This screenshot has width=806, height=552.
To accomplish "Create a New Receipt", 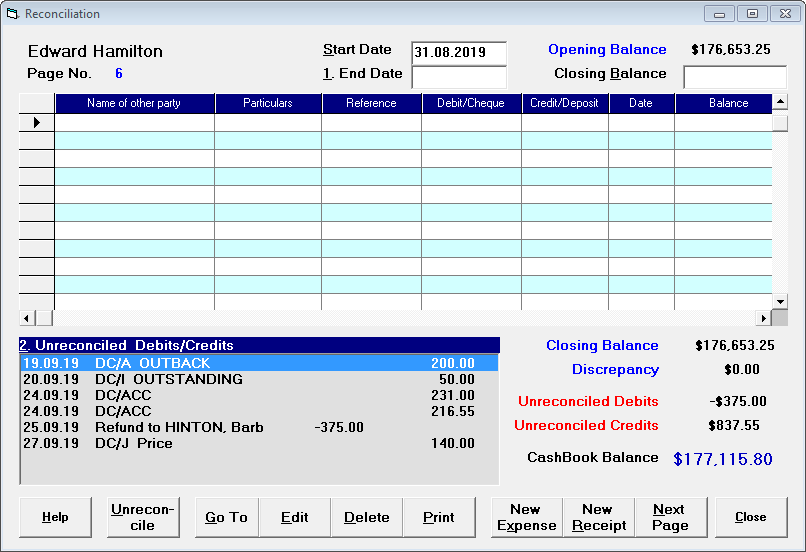I will (599, 517).
